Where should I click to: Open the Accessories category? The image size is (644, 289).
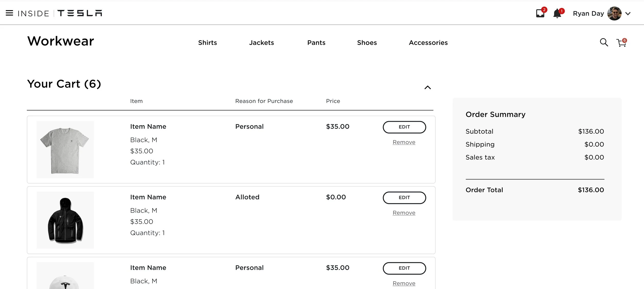428,43
